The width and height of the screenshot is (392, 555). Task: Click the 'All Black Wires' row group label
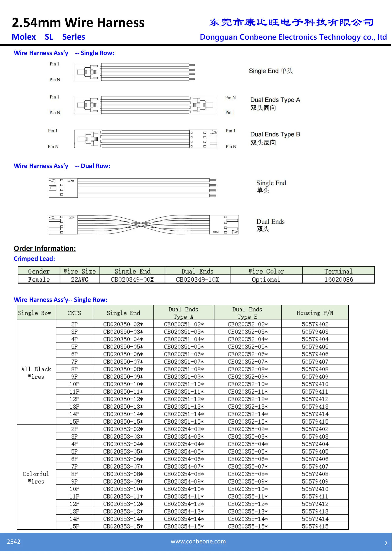point(36,373)
